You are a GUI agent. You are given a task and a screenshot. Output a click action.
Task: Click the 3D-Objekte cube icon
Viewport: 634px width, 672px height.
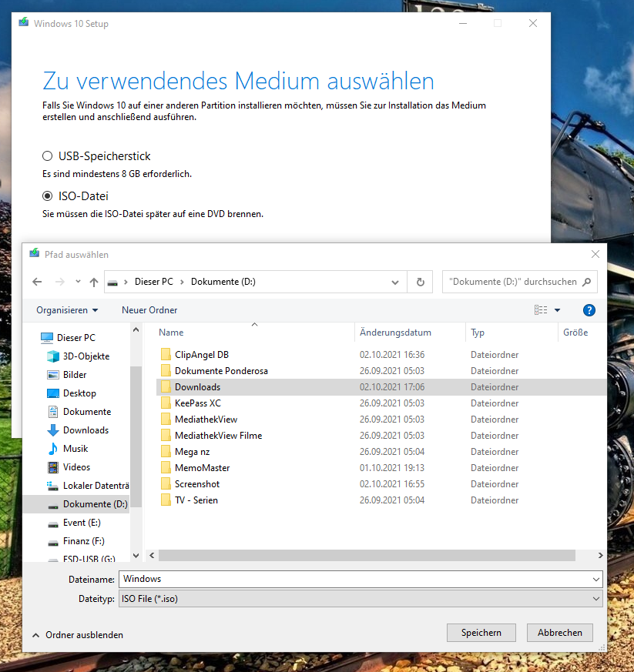click(x=53, y=356)
